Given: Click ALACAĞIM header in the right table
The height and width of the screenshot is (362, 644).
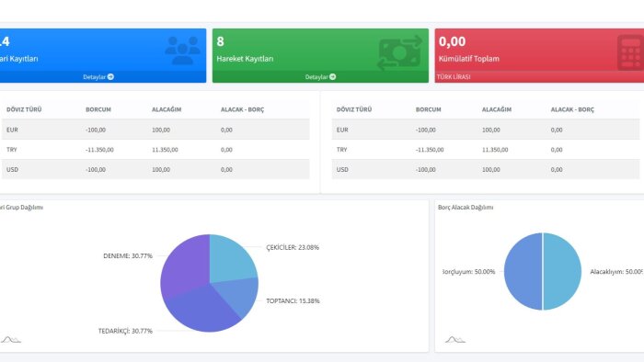Looking at the screenshot, I should pos(497,109).
